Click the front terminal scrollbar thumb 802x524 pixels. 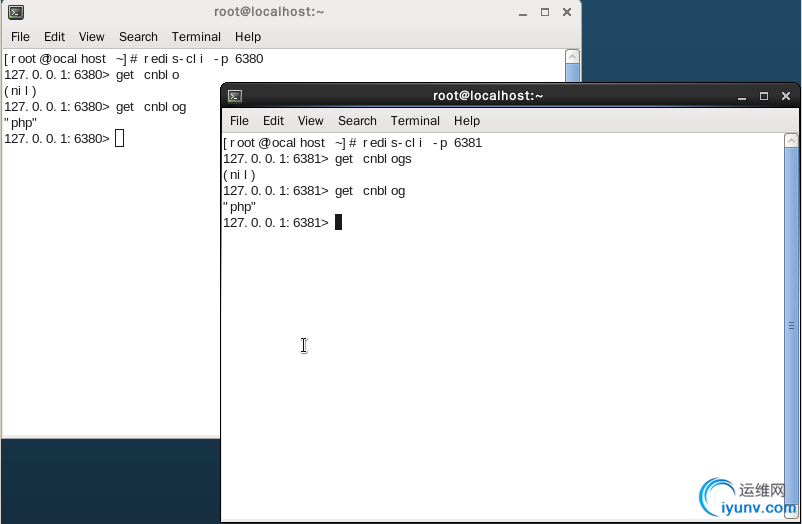point(791,325)
